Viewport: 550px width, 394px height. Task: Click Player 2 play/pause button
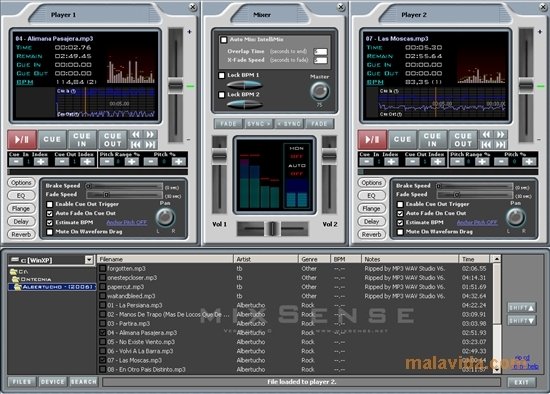pyautogui.click(x=372, y=140)
